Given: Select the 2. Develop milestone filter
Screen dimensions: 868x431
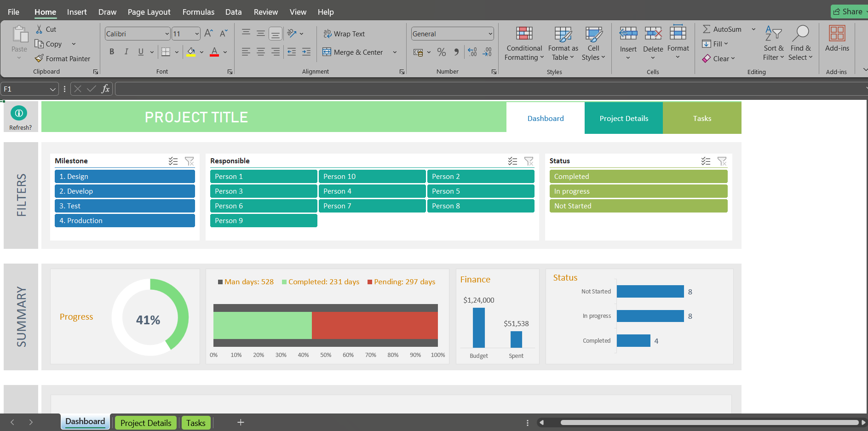Looking at the screenshot, I should [x=125, y=191].
